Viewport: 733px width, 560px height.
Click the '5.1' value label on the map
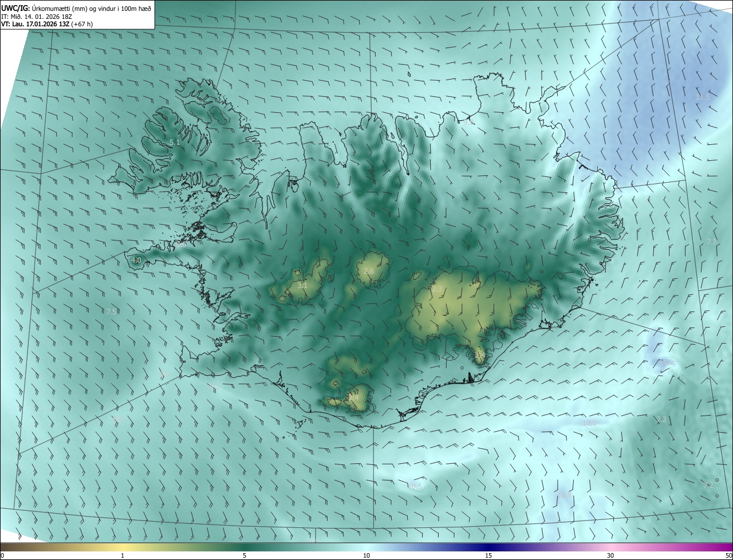175,141
